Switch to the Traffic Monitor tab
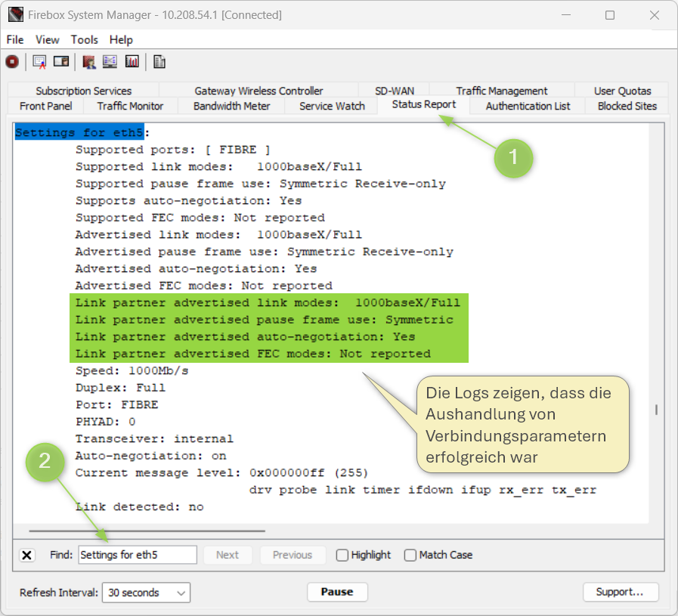678x616 pixels. point(130,107)
